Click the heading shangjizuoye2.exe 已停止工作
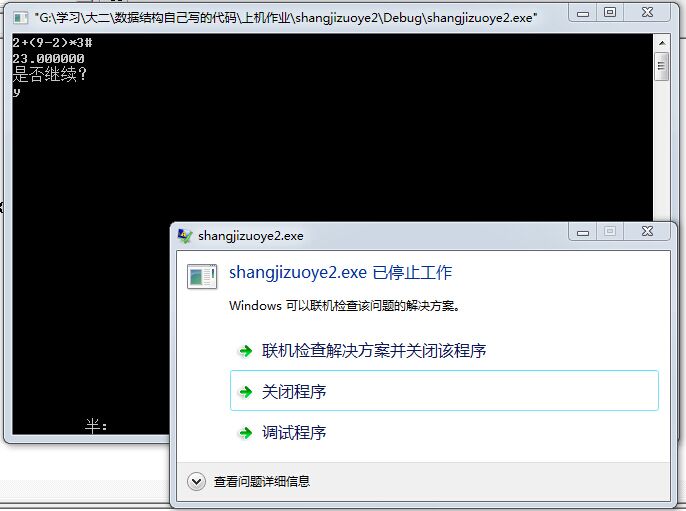The width and height of the screenshot is (686, 511). click(x=340, y=272)
